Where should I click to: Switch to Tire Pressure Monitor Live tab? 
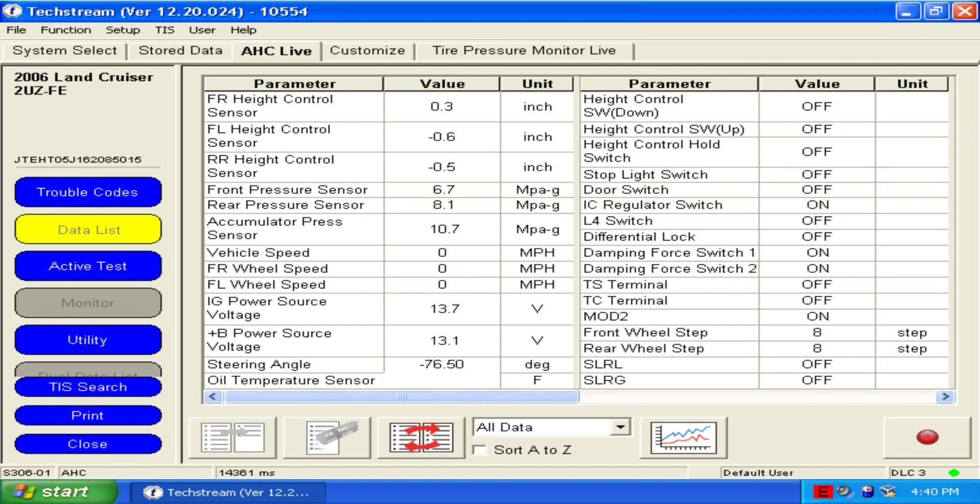[524, 51]
